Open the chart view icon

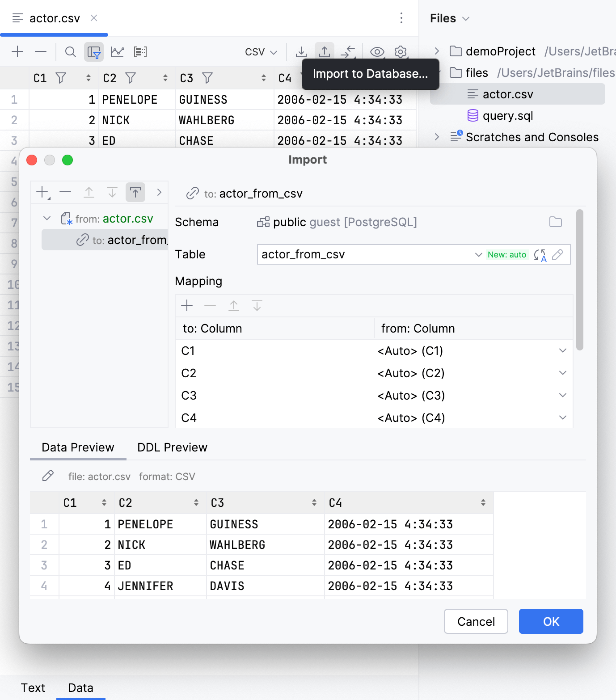pyautogui.click(x=117, y=51)
